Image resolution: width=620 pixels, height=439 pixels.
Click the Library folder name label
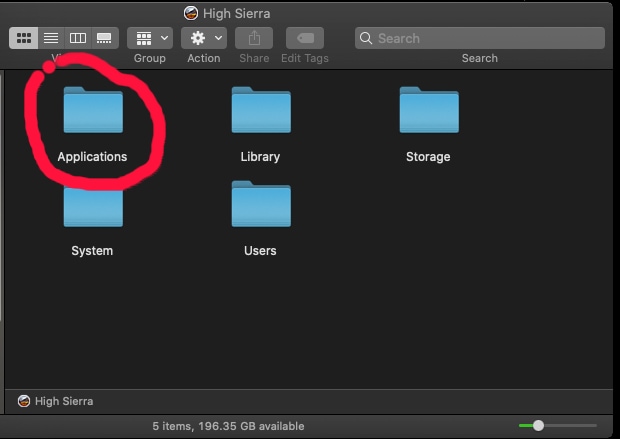coord(261,157)
